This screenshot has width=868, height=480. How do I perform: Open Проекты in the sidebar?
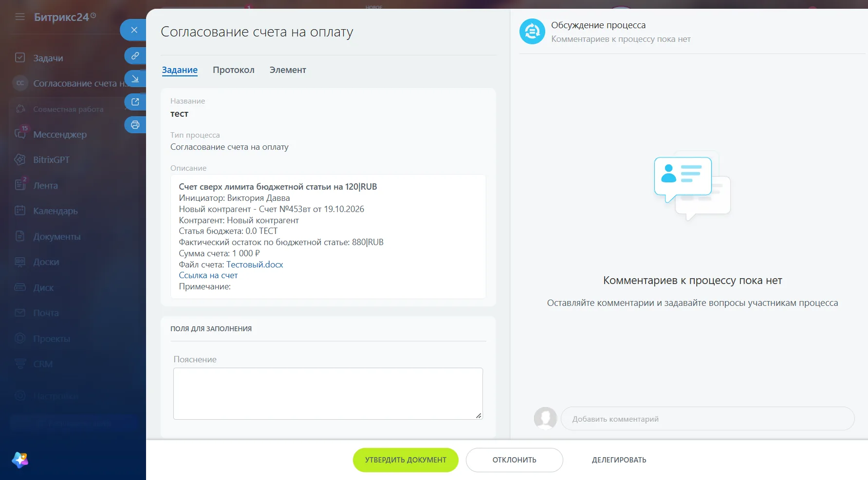pyautogui.click(x=52, y=338)
